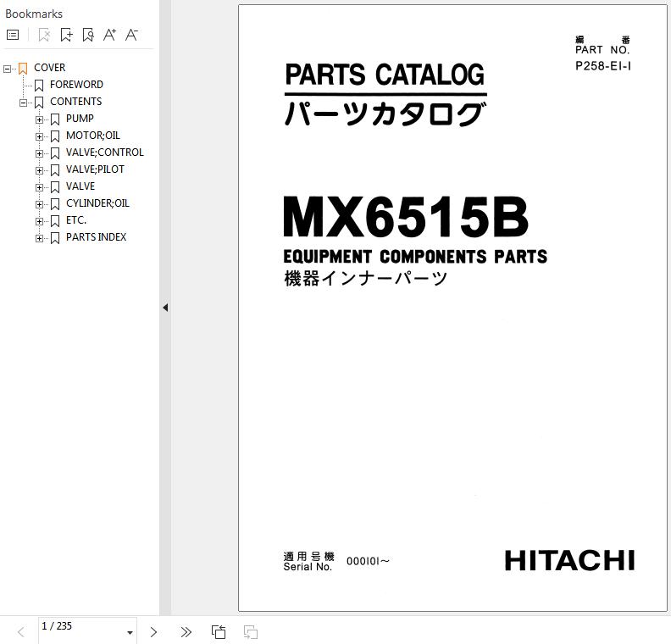Go to the previous page
671x644 pixels.
pos(20,632)
